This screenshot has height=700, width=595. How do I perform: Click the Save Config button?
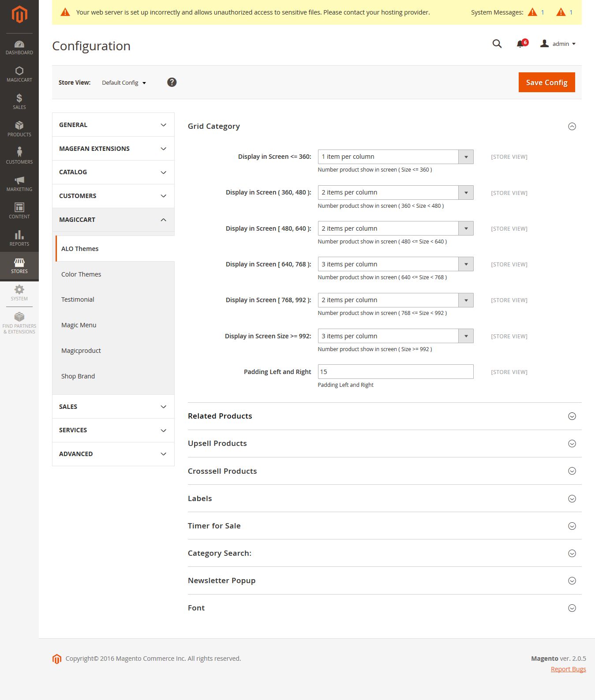pos(546,82)
